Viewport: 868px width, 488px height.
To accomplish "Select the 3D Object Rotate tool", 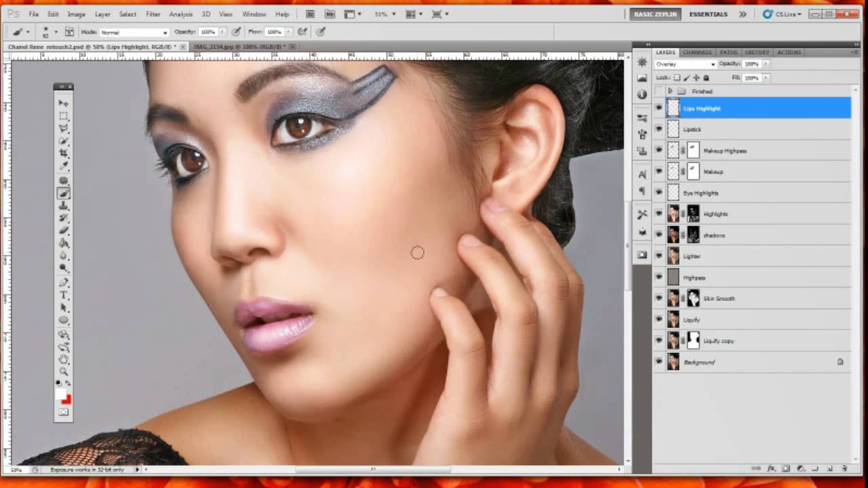I will pos(64,333).
